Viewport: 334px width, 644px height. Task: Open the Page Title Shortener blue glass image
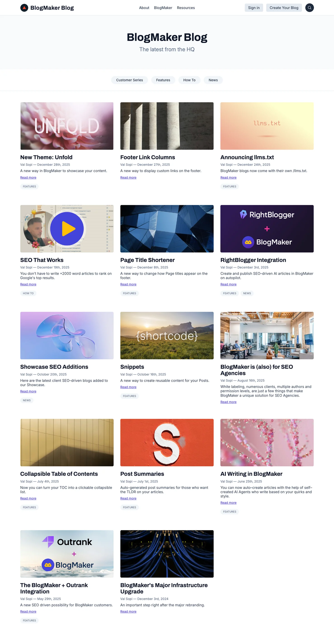click(x=167, y=229)
